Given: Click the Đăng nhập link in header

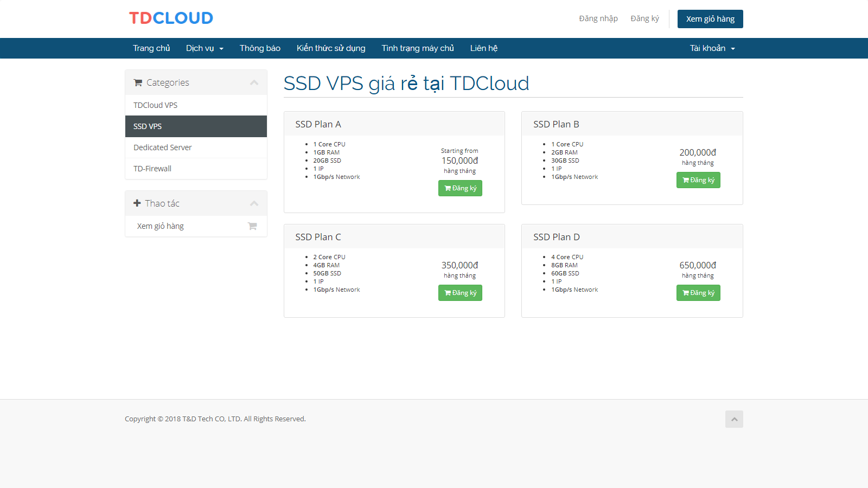Looking at the screenshot, I should [598, 18].
